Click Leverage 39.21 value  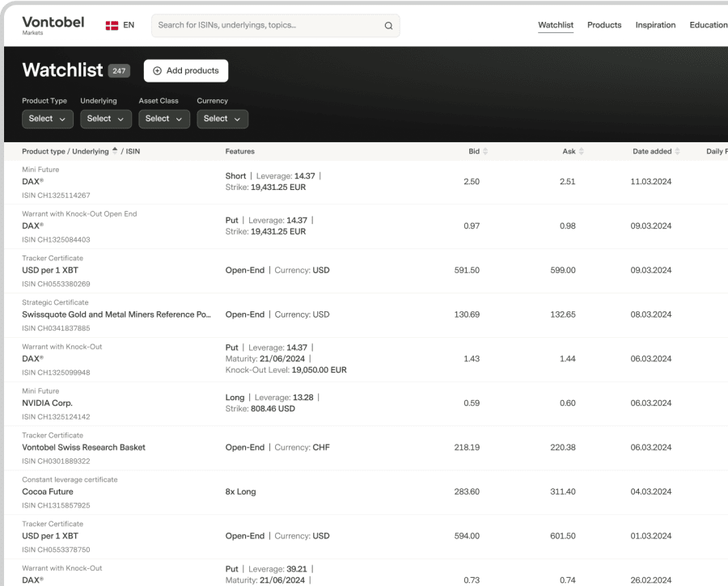click(297, 569)
